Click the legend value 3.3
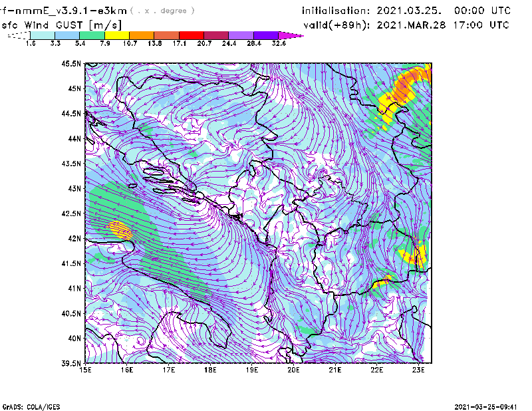This screenshot has width=532, height=411. 55,43
